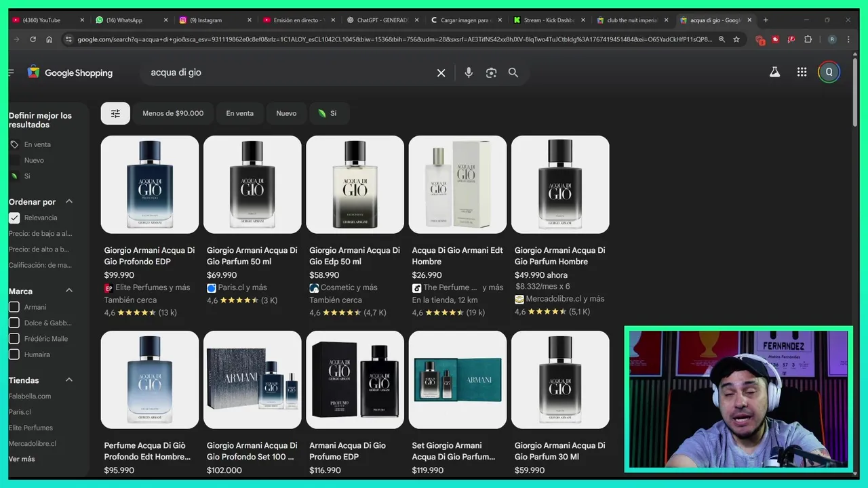Collapse the 'Marca' section
This screenshot has height=488, width=868.
[69, 291]
